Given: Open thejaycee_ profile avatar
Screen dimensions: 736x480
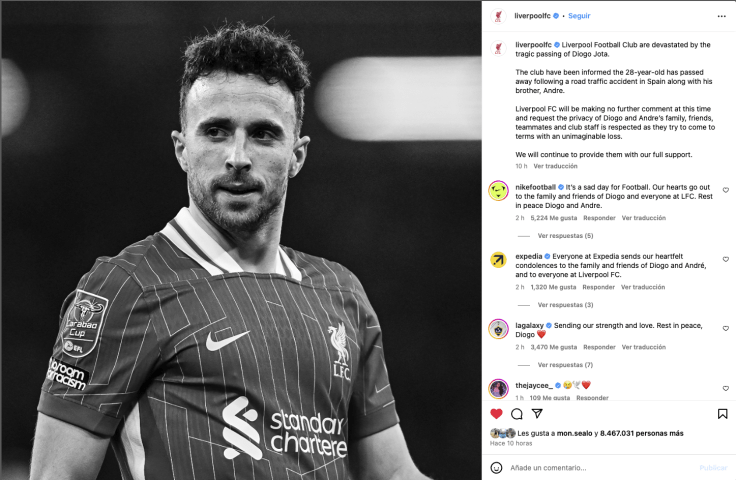Looking at the screenshot, I should (x=498, y=388).
